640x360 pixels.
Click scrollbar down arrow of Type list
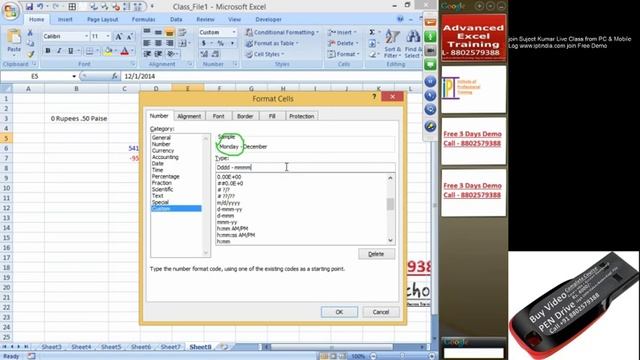[x=390, y=240]
